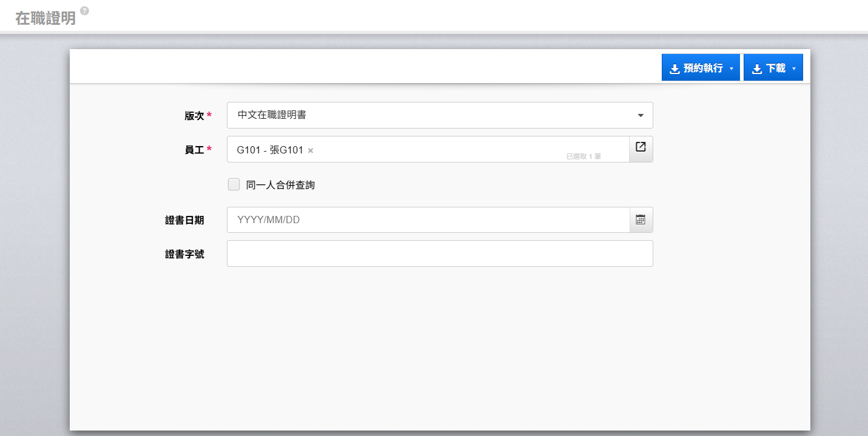The image size is (868, 436).
Task: Click the 已選取 1 筆 count text
Action: [584, 156]
